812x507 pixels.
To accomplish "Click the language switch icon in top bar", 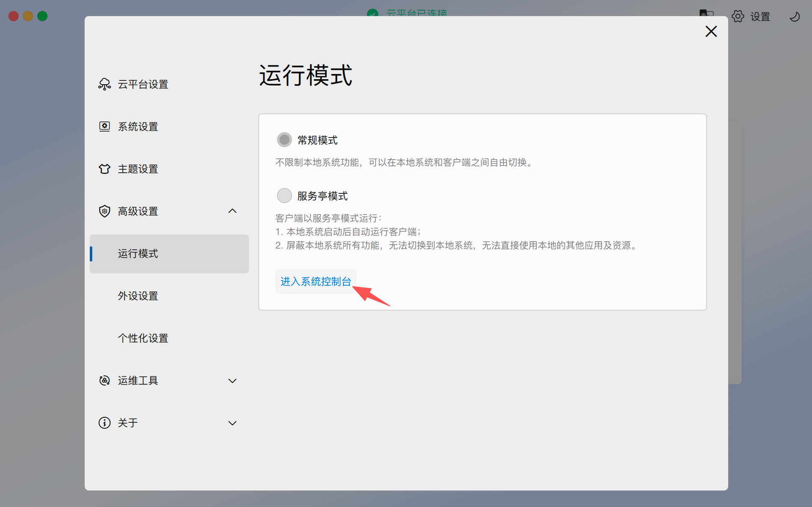I will (706, 14).
